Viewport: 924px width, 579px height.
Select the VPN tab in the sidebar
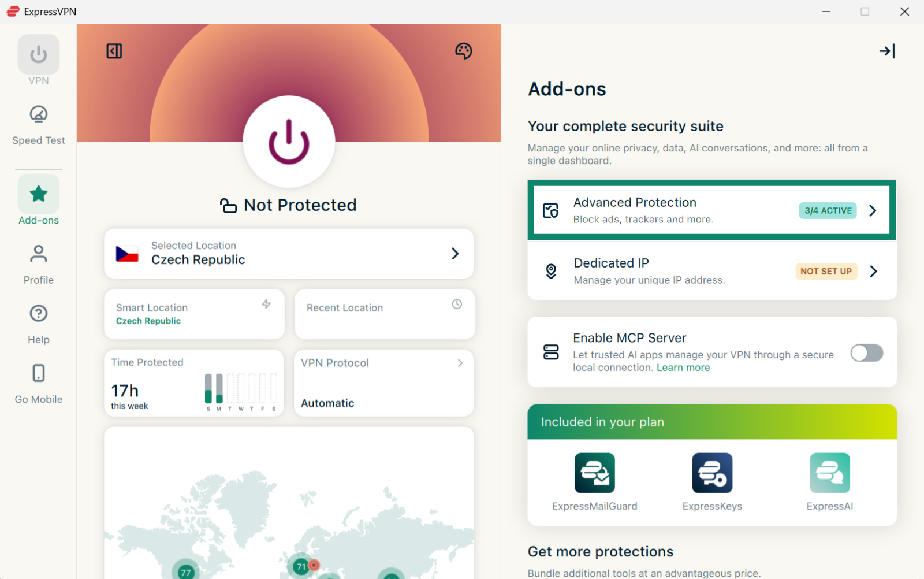click(39, 60)
